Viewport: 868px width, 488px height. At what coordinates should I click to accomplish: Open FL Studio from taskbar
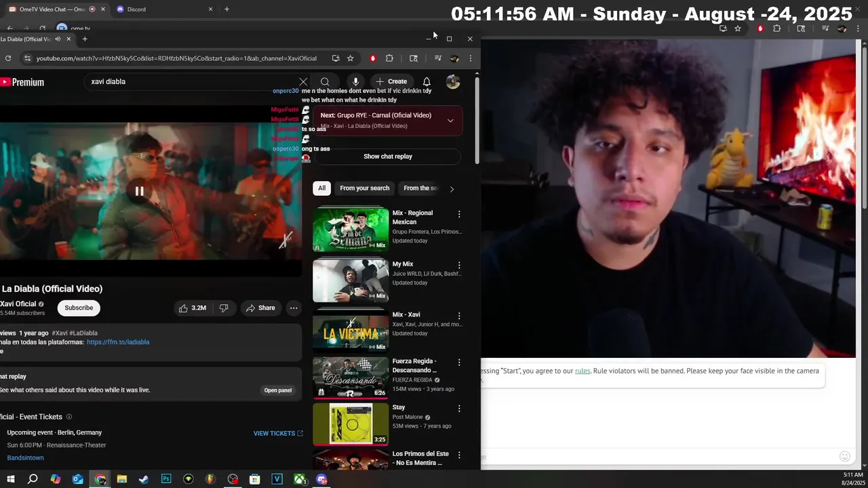click(x=210, y=479)
